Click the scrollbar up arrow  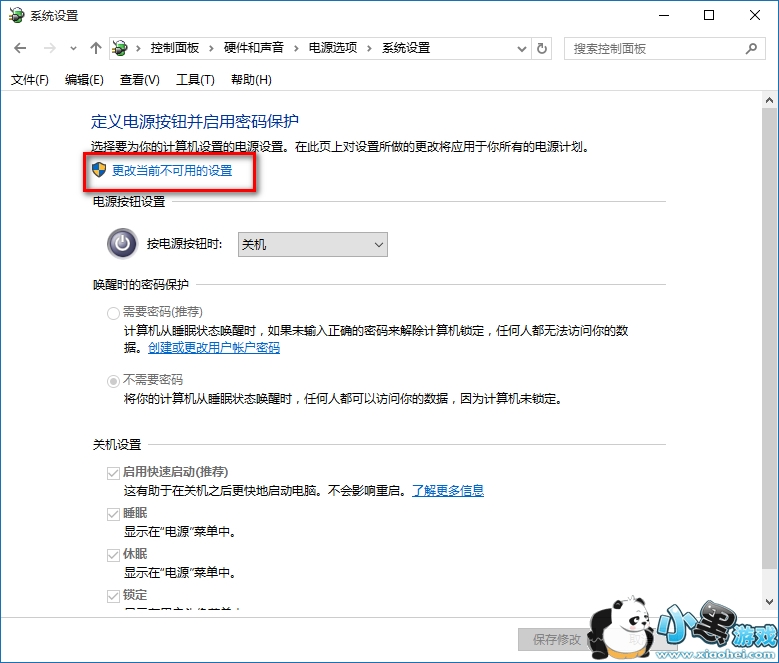tap(770, 100)
